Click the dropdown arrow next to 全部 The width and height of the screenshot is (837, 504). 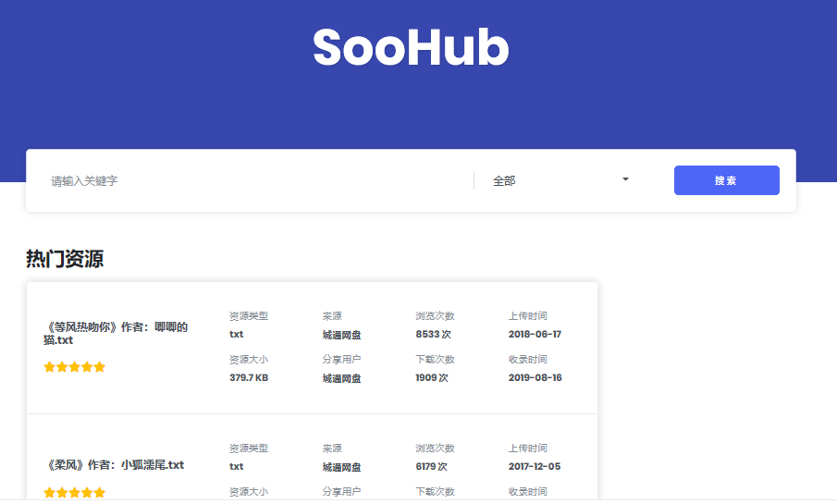625,179
